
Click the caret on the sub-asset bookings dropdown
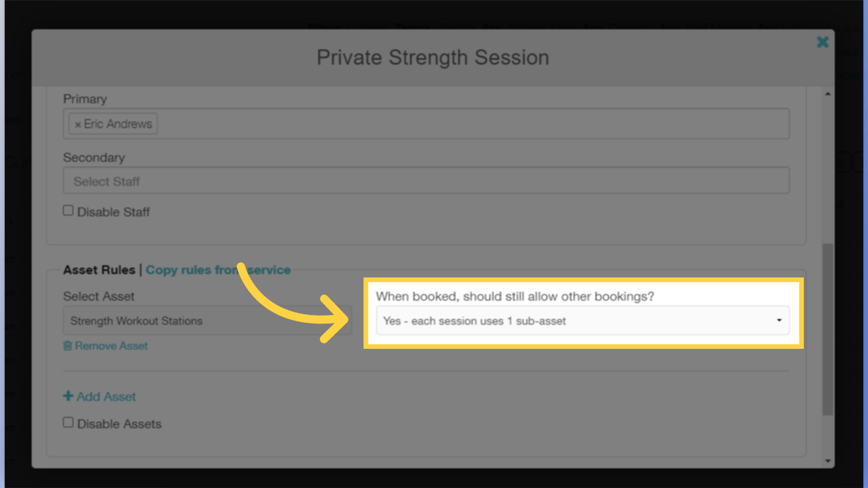pyautogui.click(x=779, y=321)
